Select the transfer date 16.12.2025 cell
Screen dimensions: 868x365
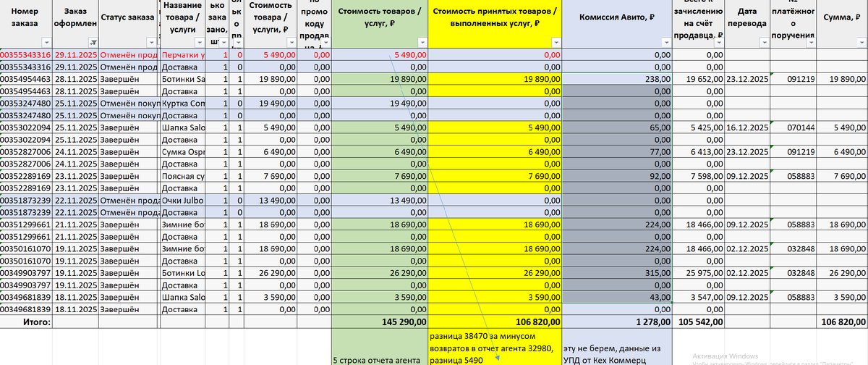point(748,128)
